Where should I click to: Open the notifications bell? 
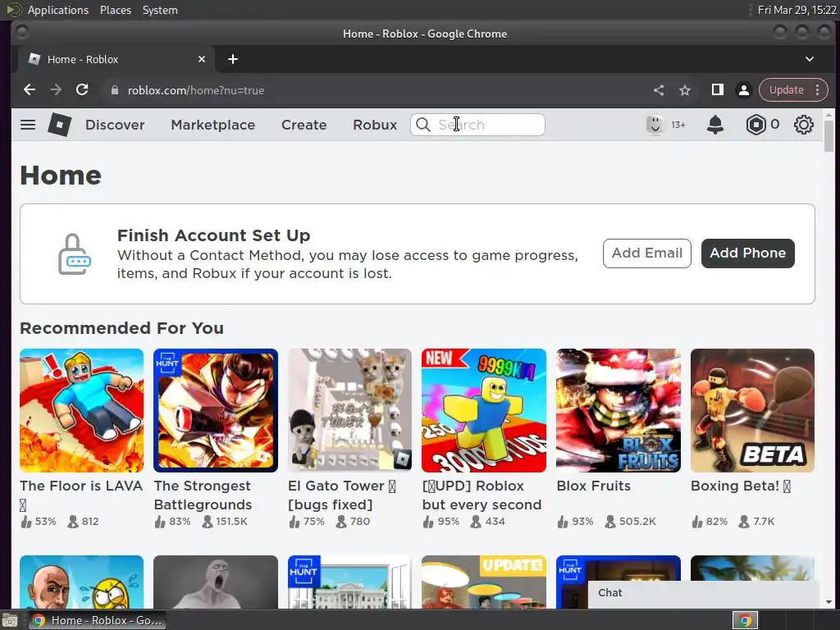point(715,125)
